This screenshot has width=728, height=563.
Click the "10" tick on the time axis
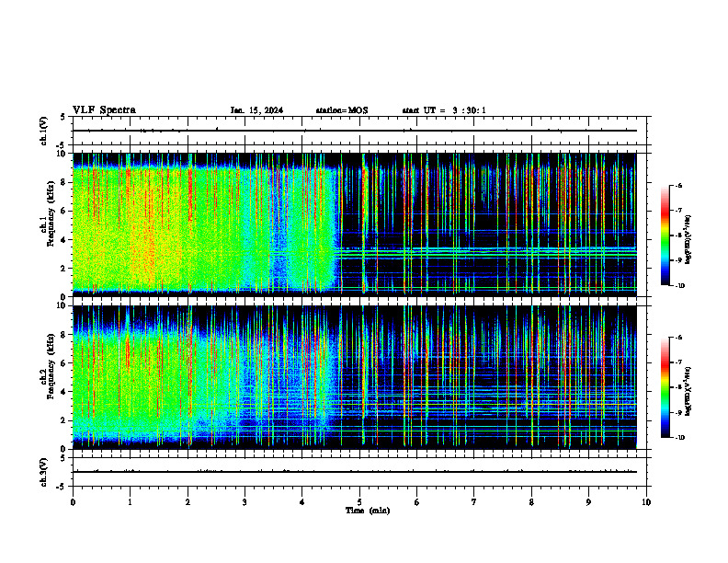point(646,502)
